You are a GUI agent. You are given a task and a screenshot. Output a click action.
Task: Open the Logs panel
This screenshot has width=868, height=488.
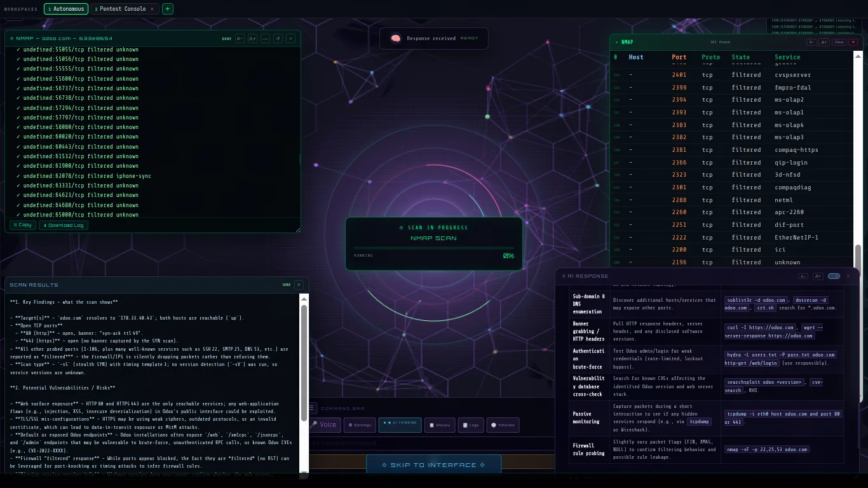[471, 425]
